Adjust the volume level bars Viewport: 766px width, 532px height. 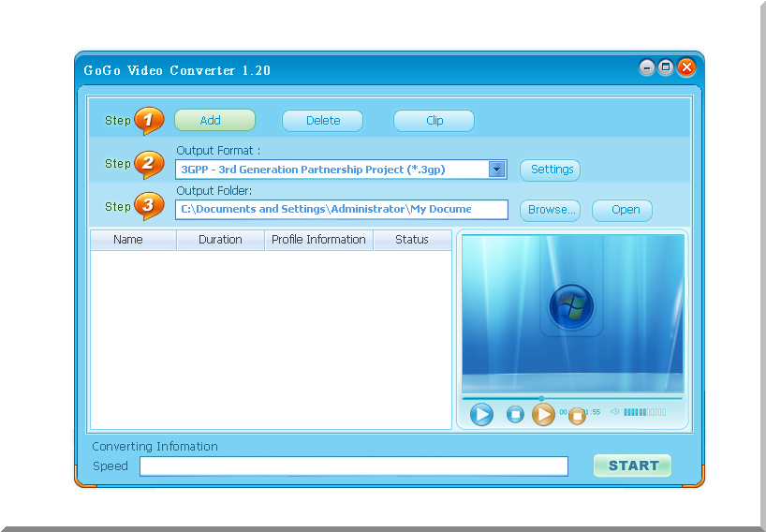pyautogui.click(x=645, y=412)
